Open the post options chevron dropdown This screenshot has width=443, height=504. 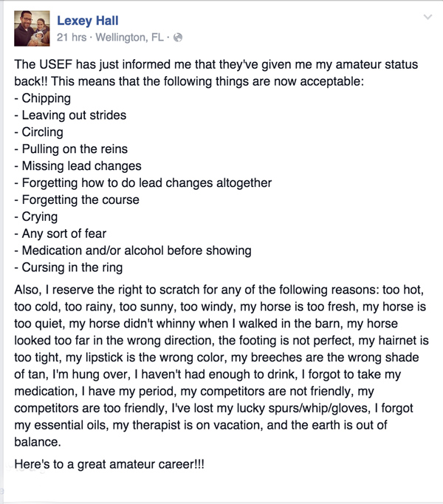(x=427, y=17)
